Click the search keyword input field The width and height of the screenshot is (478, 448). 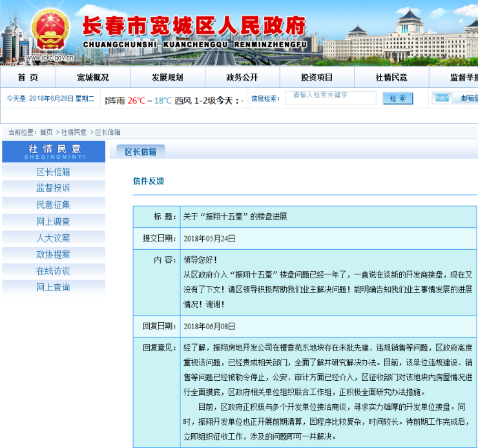pyautogui.click(x=331, y=97)
